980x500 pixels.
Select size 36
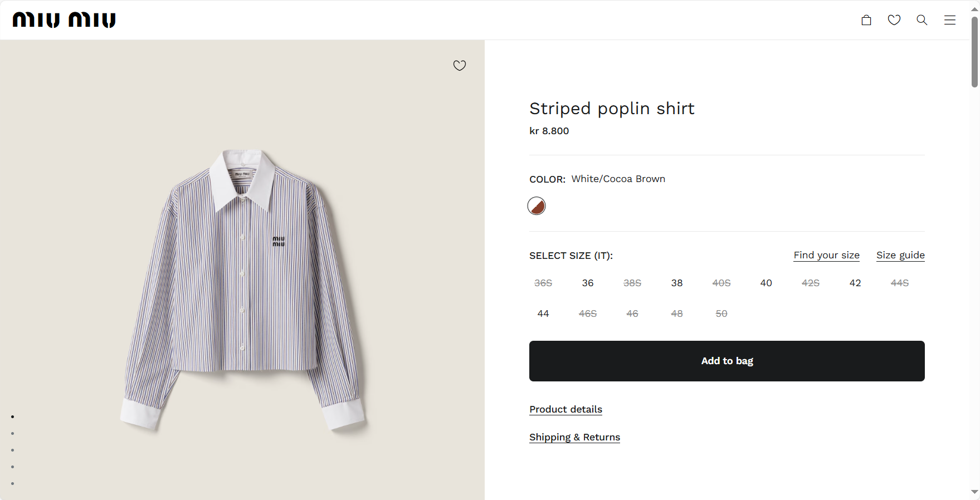[x=588, y=283]
